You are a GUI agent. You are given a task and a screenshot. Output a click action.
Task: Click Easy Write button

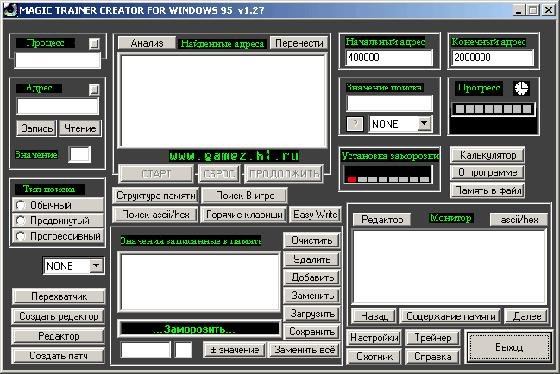pyautogui.click(x=315, y=214)
